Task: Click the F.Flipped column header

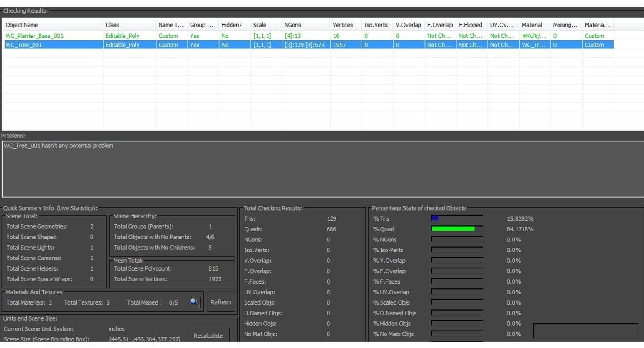Action: (471, 25)
